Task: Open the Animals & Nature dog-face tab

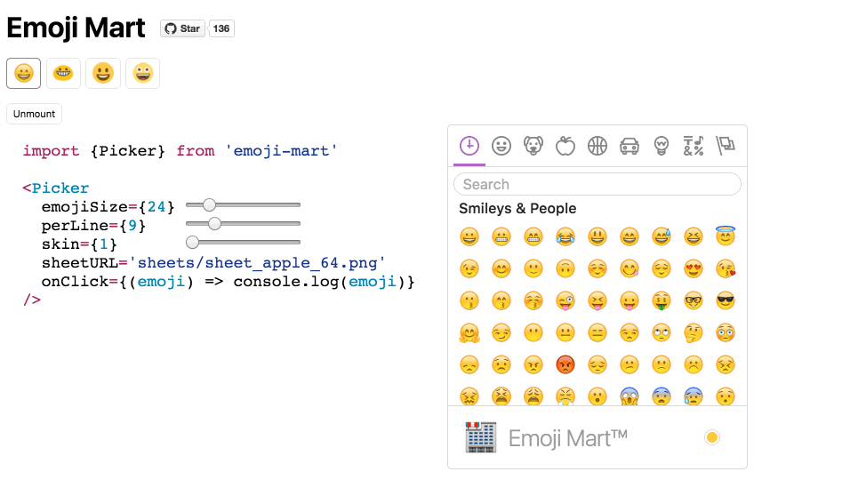Action: (x=533, y=146)
